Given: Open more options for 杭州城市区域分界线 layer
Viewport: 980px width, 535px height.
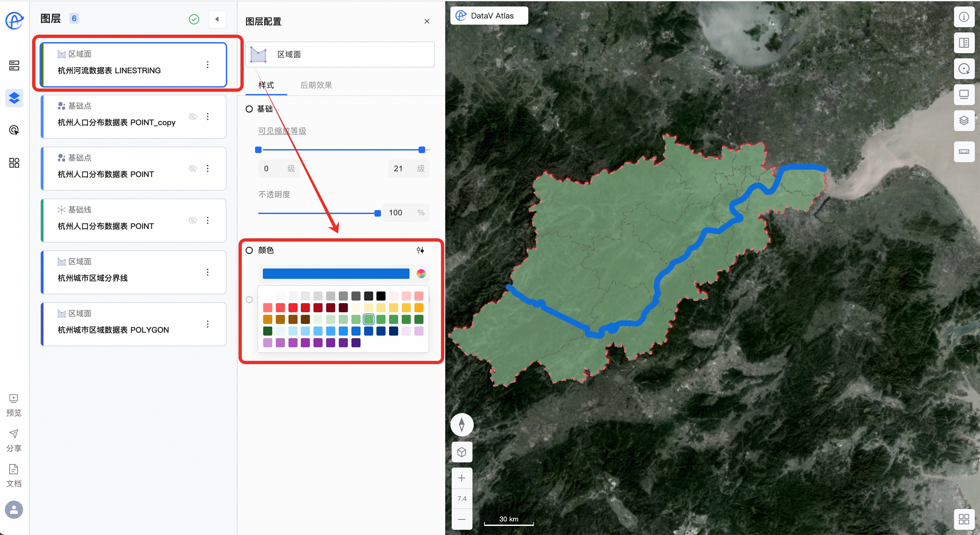Looking at the screenshot, I should pos(208,272).
